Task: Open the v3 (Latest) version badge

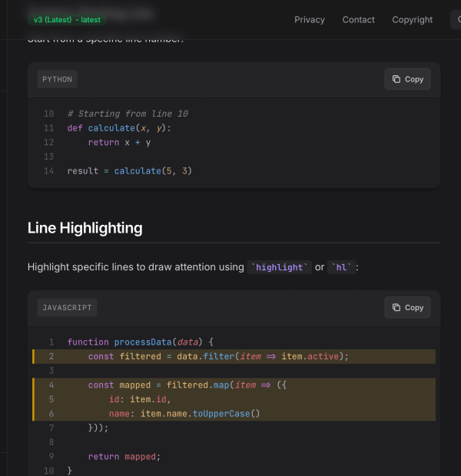Action: [67, 20]
